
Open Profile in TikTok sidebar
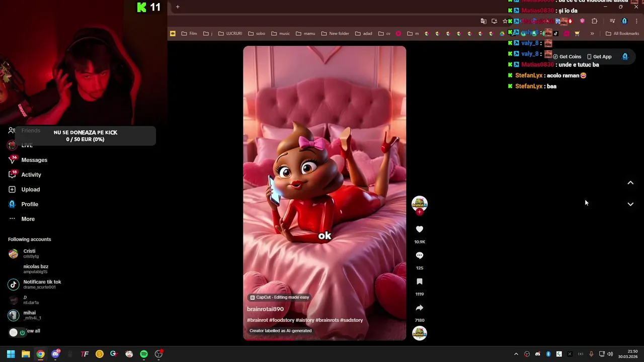23,204
